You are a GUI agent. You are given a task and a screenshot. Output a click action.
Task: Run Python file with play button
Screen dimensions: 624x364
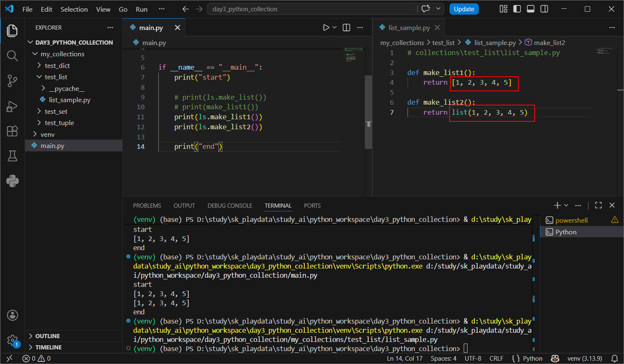326,28
